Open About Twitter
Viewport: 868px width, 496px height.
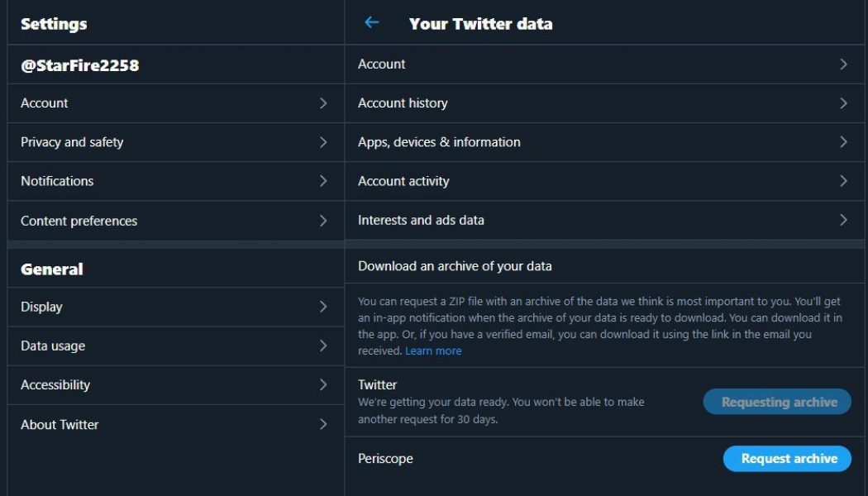click(x=60, y=424)
